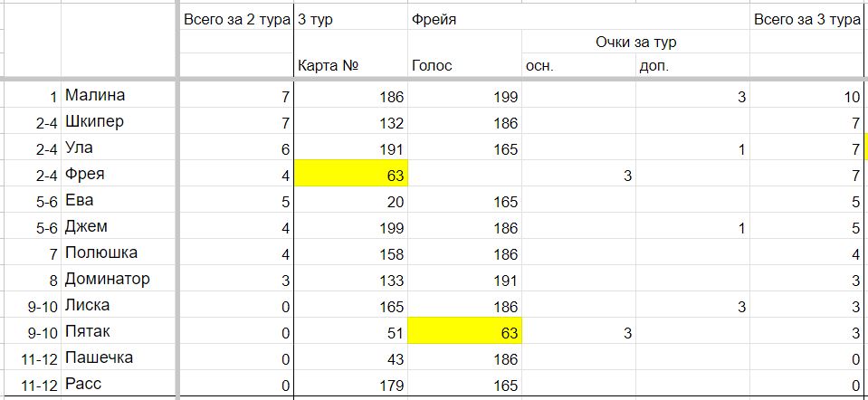Select the 'Всего за 2 тура' header cell

pos(236,19)
